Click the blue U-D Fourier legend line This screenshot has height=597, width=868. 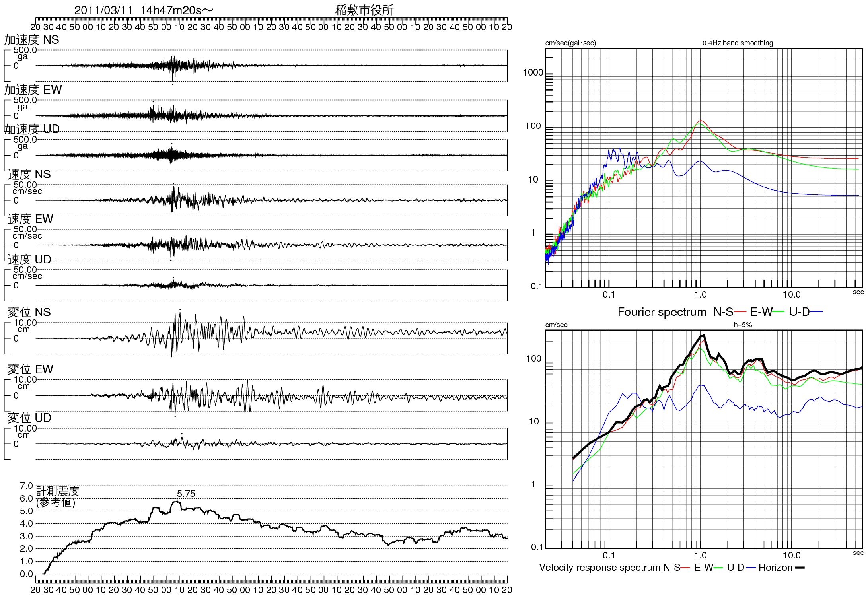[816, 312]
